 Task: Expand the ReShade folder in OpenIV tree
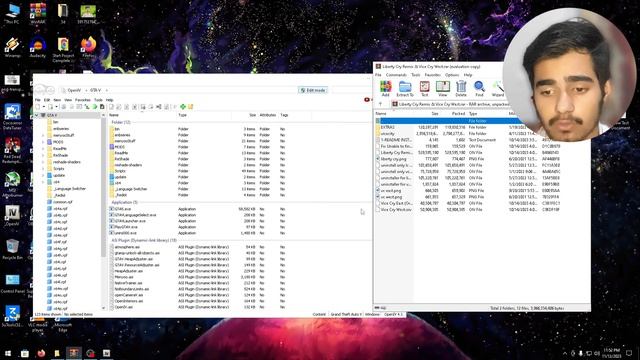[x=43, y=156]
